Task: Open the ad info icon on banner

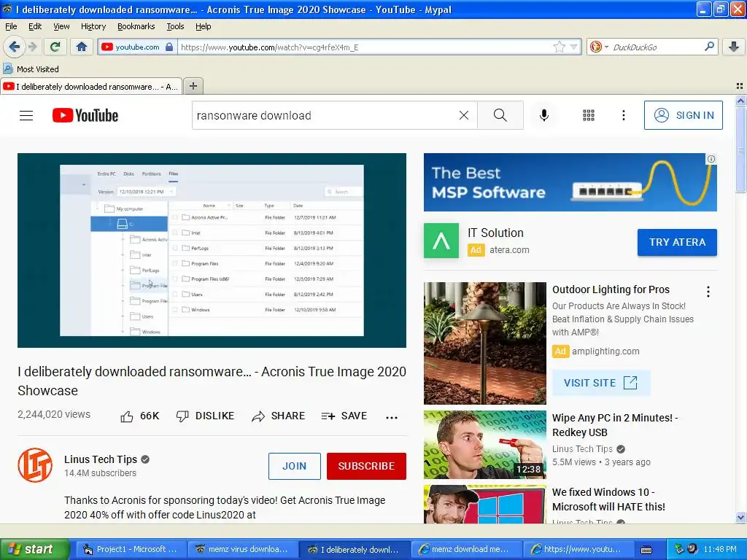Action: click(x=711, y=159)
